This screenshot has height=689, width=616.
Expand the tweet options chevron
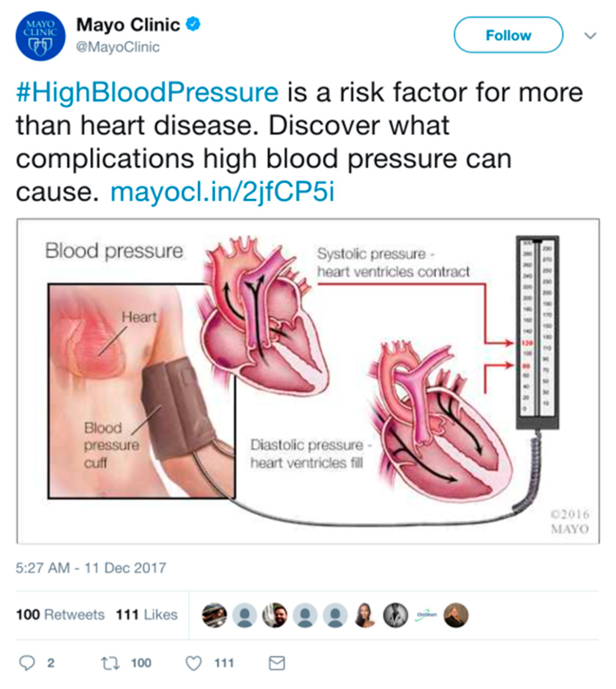pyautogui.click(x=590, y=36)
